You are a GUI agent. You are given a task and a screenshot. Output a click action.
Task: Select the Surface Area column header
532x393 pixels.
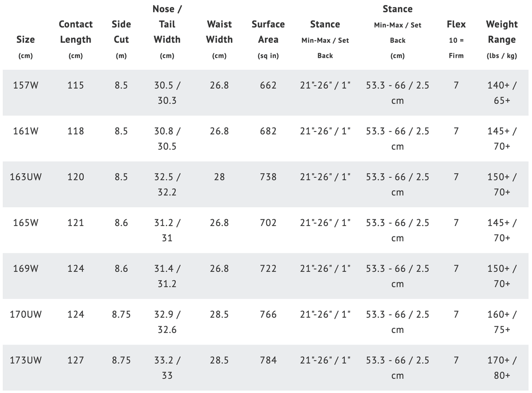tap(268, 32)
